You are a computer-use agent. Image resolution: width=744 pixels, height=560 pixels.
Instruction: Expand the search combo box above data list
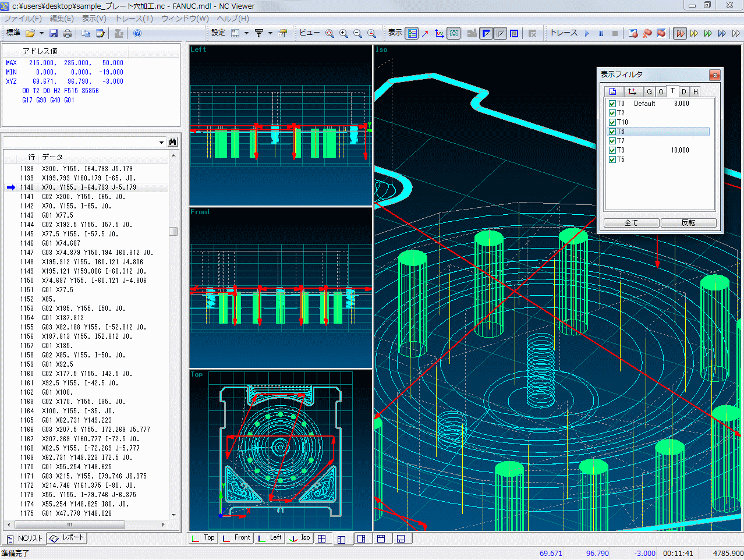161,142
